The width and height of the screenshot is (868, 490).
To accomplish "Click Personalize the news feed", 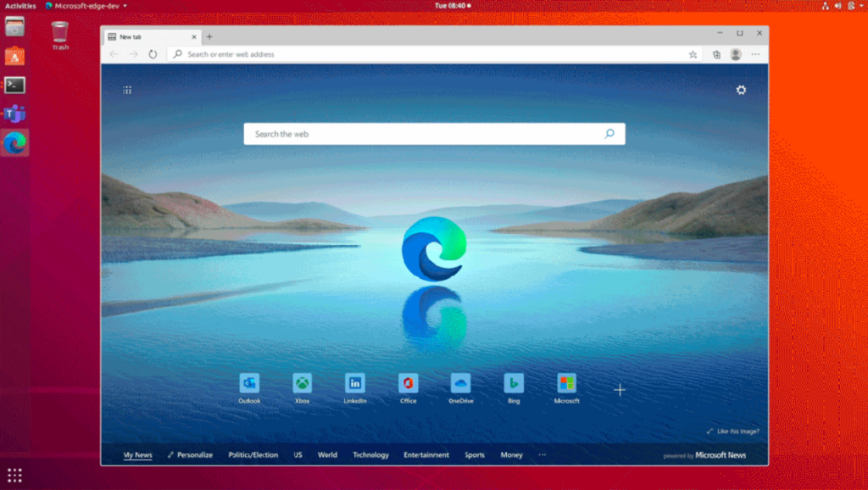I will point(190,454).
